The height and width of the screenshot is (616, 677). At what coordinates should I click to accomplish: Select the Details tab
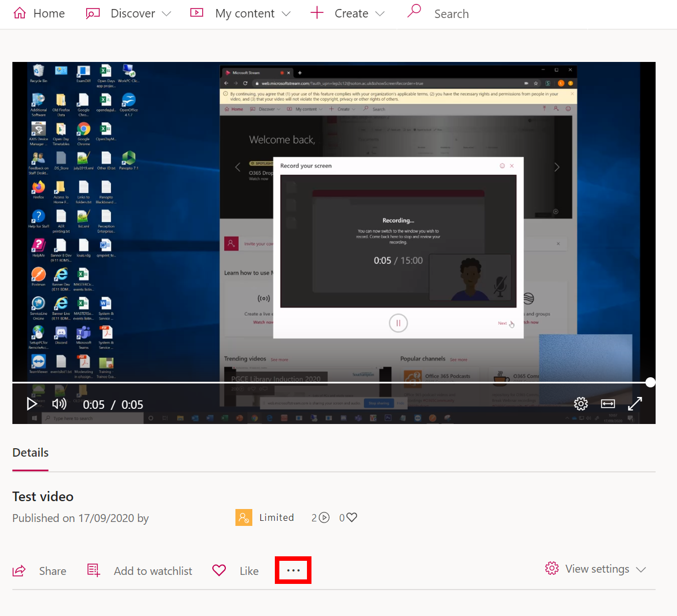coord(30,453)
